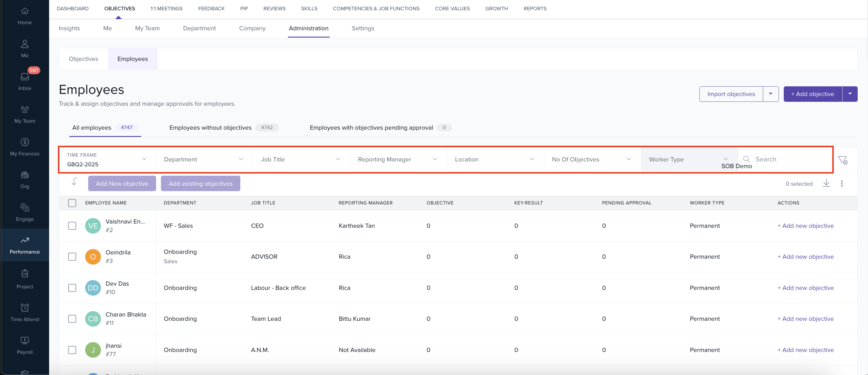Select the checkbox for Dev Das
Screen dimensions: 868x375
[72, 288]
